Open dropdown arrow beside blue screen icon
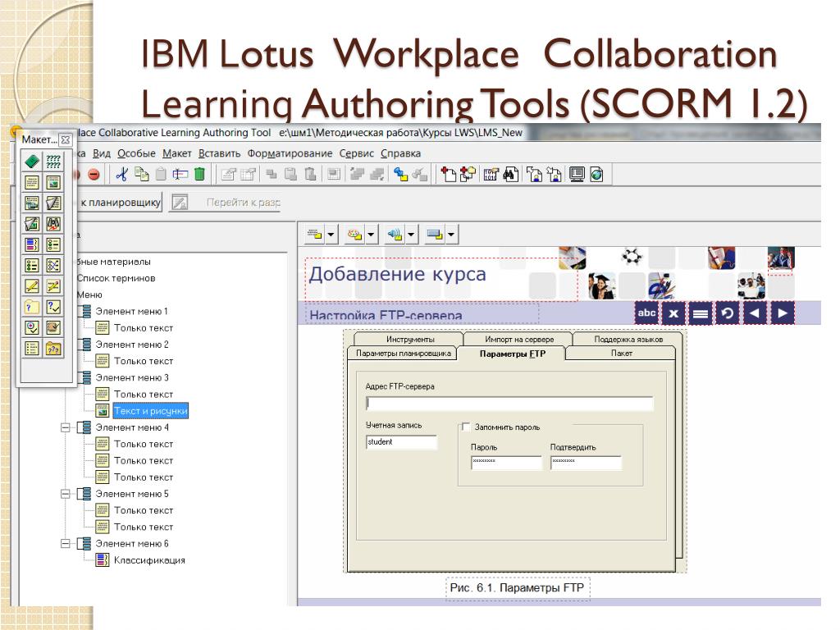 451,234
